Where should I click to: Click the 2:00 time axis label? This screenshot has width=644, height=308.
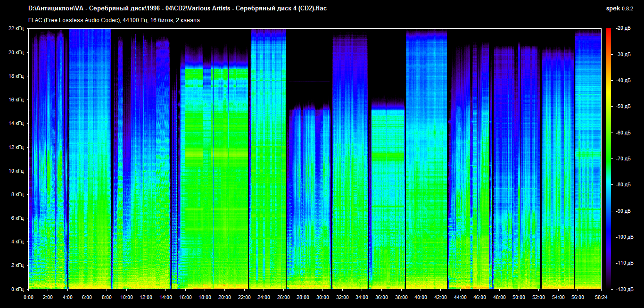tap(48, 297)
